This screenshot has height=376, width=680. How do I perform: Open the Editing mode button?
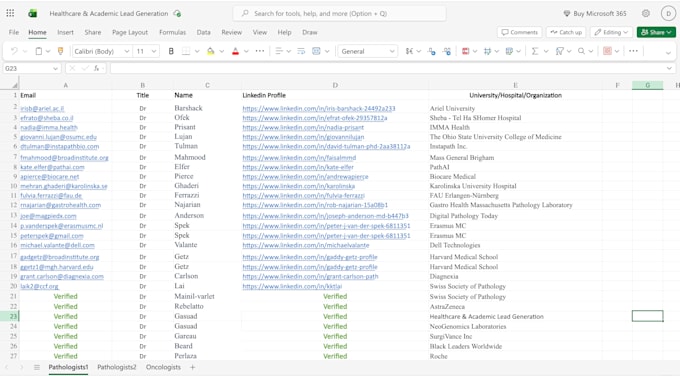click(611, 32)
